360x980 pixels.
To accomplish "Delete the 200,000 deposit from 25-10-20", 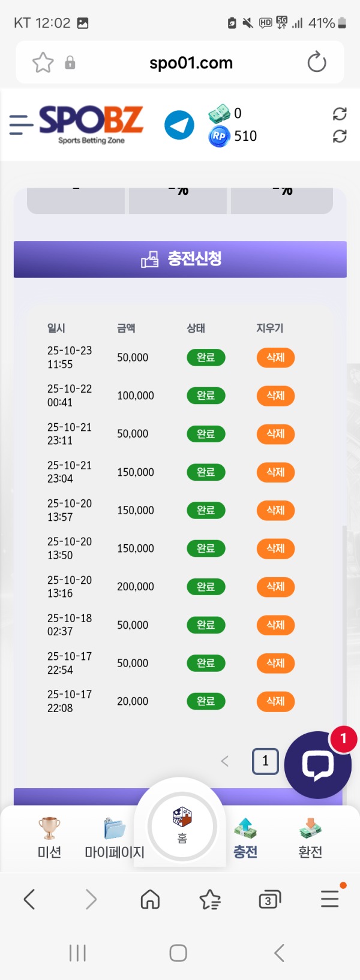I will coord(275,587).
